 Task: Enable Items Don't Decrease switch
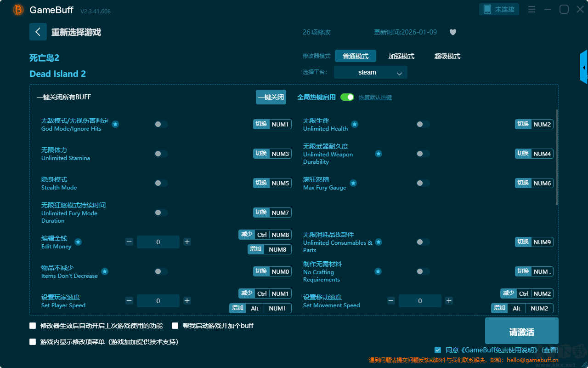(161, 271)
